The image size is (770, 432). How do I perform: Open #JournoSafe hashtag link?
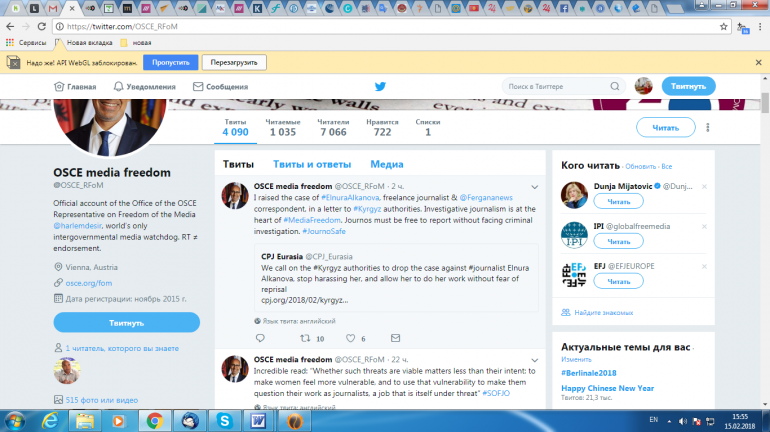click(x=324, y=231)
